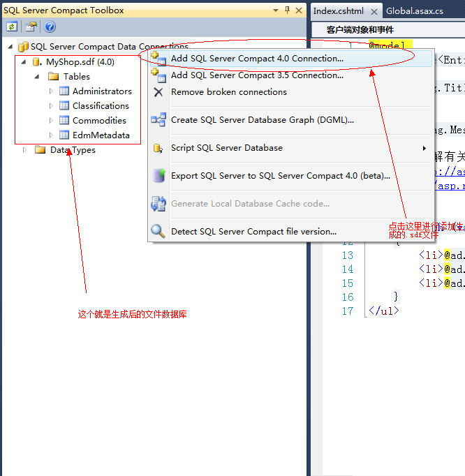Viewport: 465px width, 476px height.
Task: Select the Classifications tree item text
Action: click(x=101, y=105)
